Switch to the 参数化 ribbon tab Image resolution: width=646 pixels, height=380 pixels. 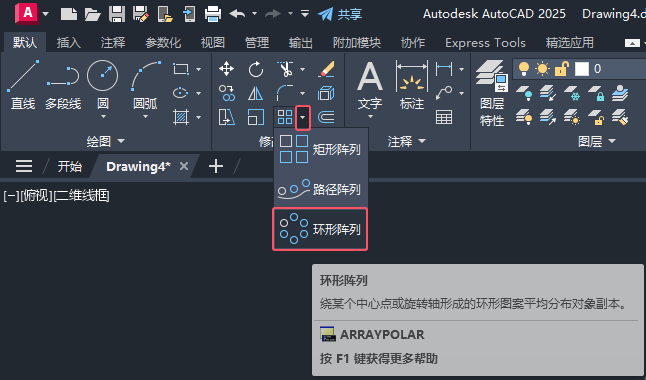163,42
